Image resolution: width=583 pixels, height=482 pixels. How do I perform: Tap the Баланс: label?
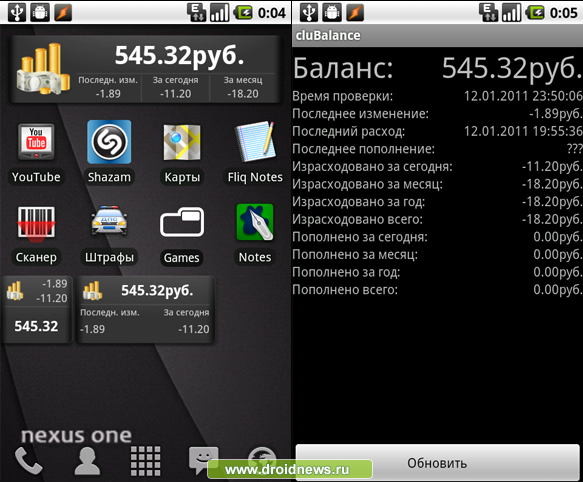(x=343, y=68)
